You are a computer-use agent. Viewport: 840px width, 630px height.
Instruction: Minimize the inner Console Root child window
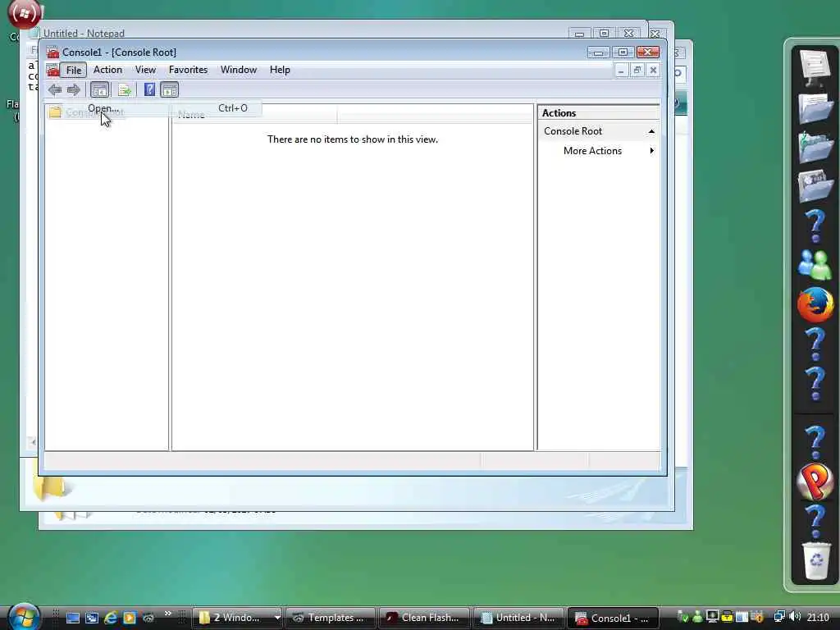pyautogui.click(x=621, y=71)
